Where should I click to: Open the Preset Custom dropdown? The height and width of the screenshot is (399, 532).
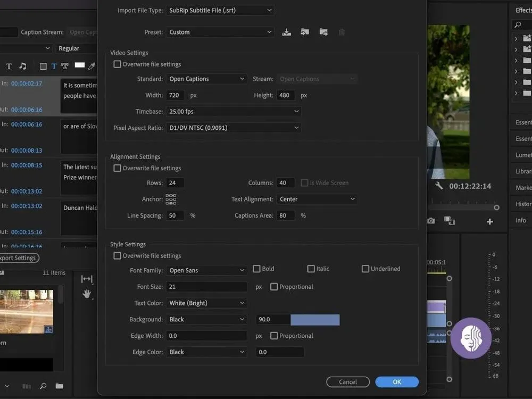point(220,32)
